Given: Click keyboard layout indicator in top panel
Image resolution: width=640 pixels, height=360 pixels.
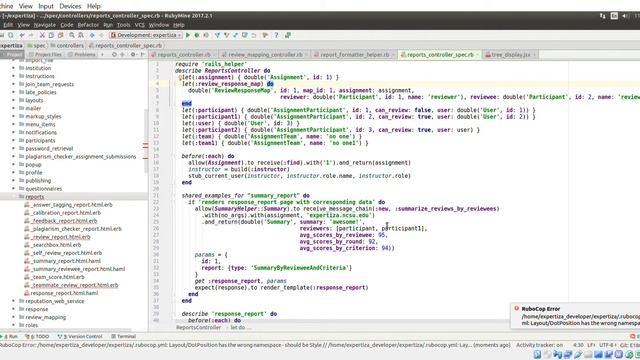Looking at the screenshot, I should tap(614, 16).
